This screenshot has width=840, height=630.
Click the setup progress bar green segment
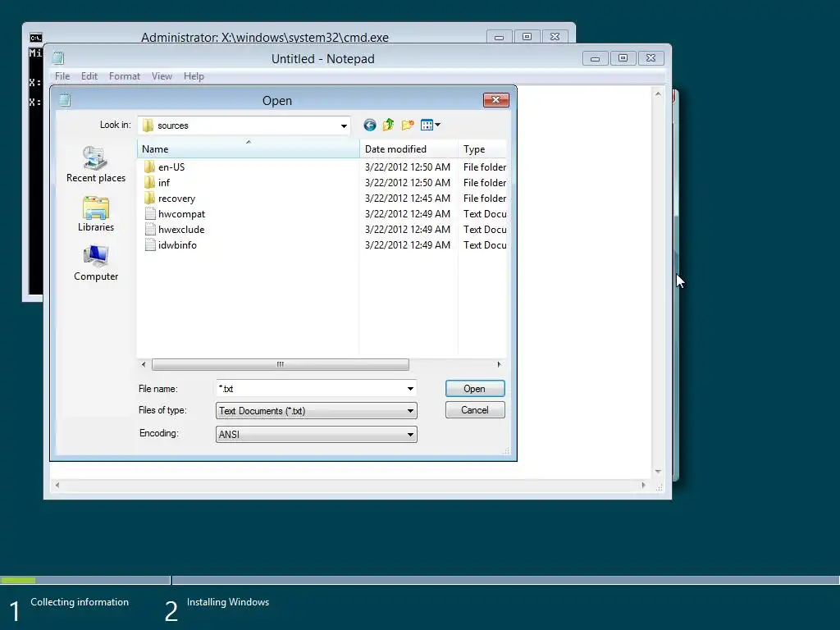click(x=18, y=580)
